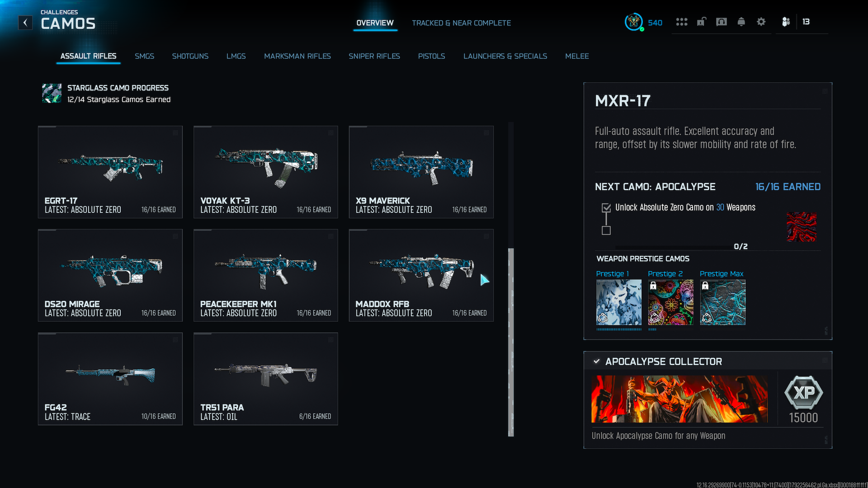Viewport: 868px width, 488px height.
Task: Click the Apocalypse Collector banner image
Action: click(x=679, y=399)
